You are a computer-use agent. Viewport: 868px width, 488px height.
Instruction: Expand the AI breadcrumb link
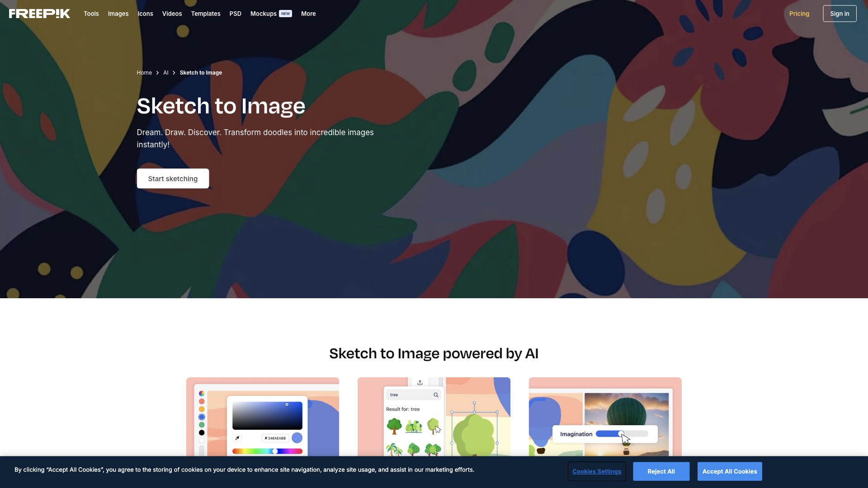[x=166, y=73]
